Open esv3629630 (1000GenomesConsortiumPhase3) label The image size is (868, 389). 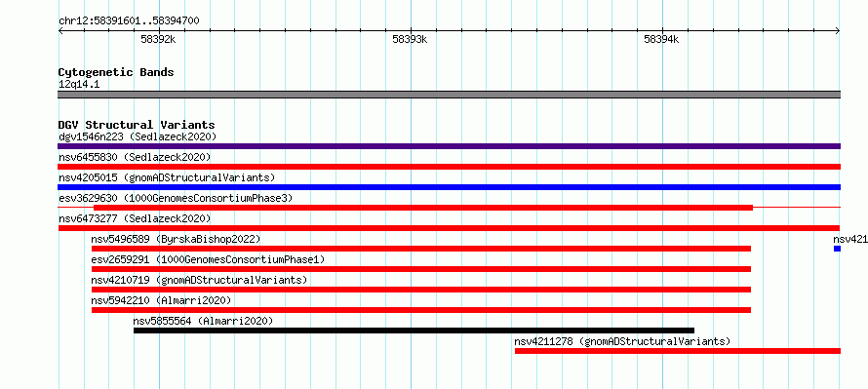(x=175, y=198)
